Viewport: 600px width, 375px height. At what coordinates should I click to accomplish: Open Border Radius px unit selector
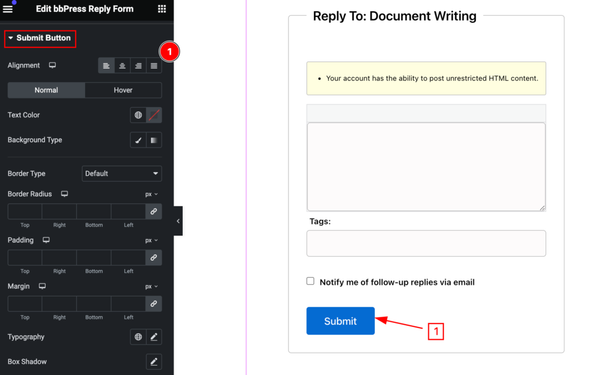point(151,194)
